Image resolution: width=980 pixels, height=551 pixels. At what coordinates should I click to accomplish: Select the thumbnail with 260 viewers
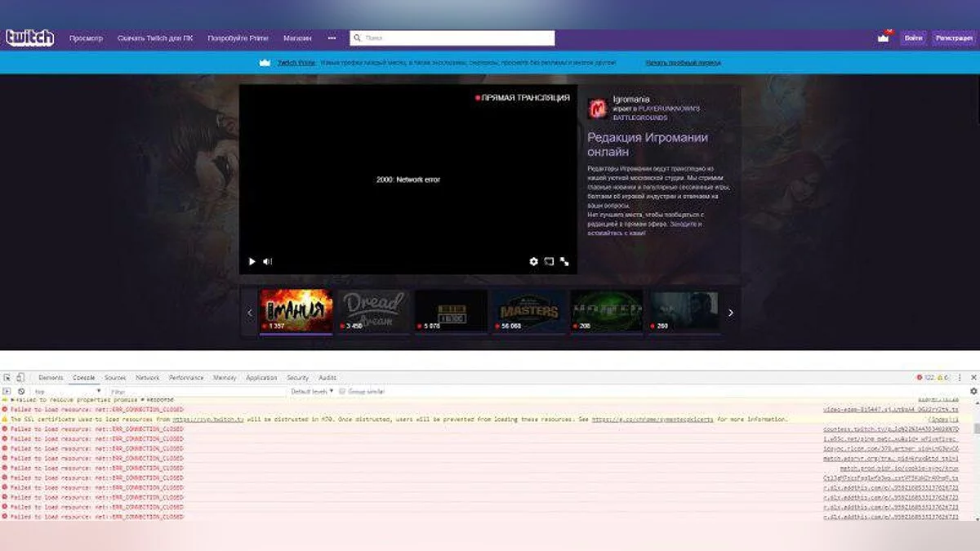point(684,311)
